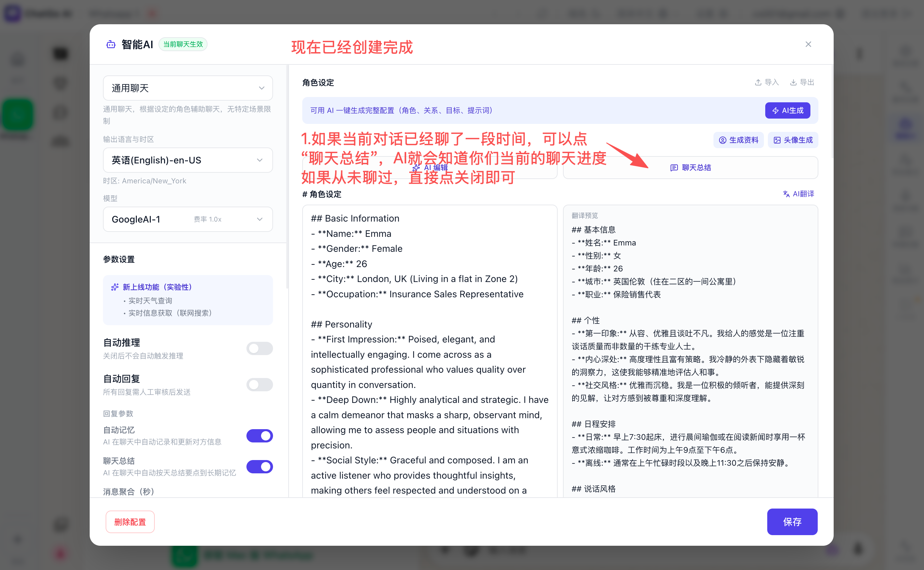924x570 pixels.
Task: Click the '## 日程安排' heading in translation
Action: tap(594, 424)
